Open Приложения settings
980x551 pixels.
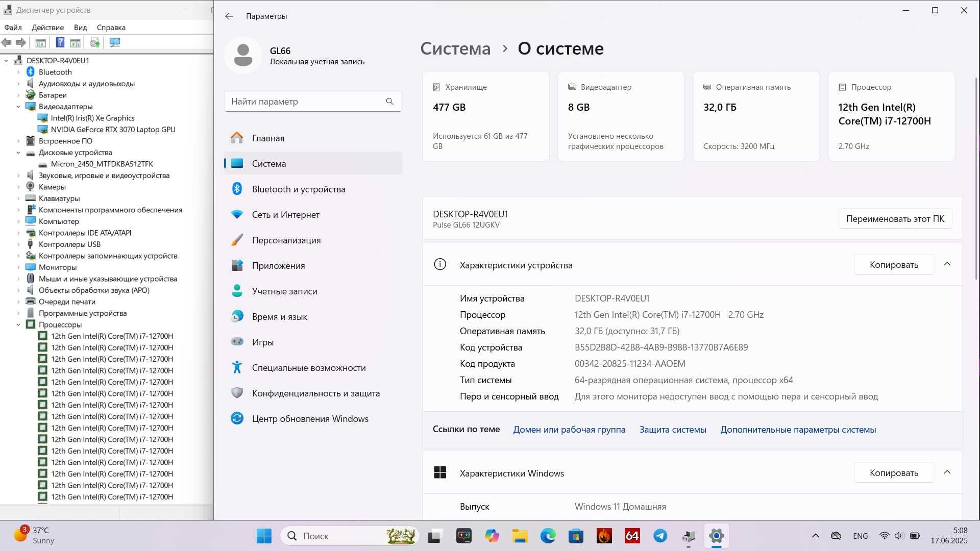(x=313, y=266)
